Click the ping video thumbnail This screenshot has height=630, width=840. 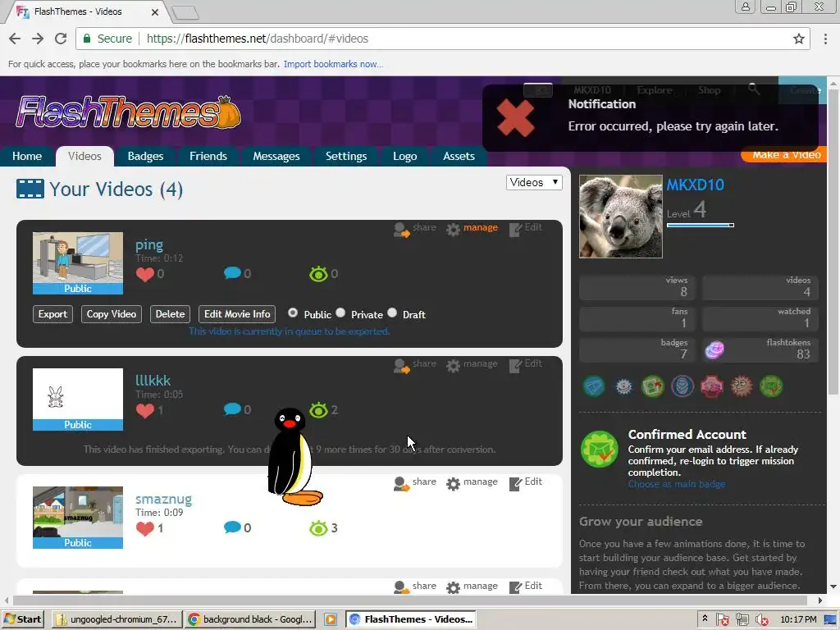pyautogui.click(x=78, y=263)
